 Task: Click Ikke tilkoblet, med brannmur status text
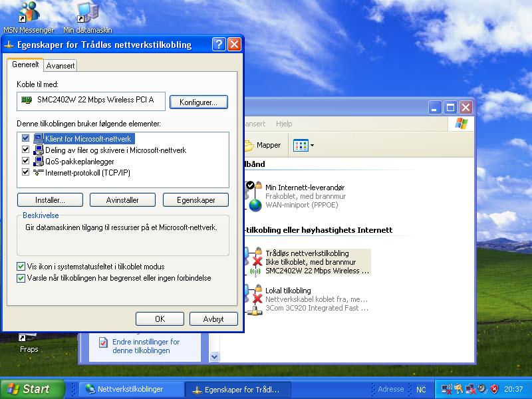pyautogui.click(x=311, y=262)
